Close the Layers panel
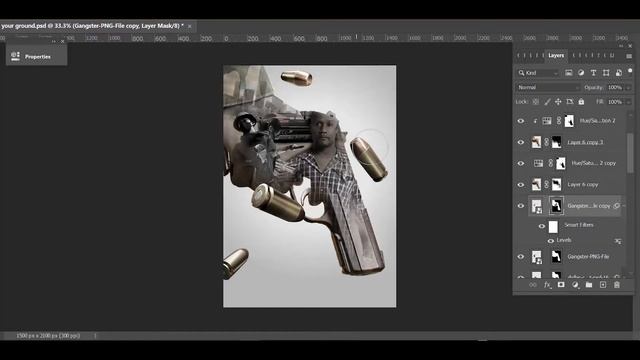Screen dimensions: 640x360 630,46
